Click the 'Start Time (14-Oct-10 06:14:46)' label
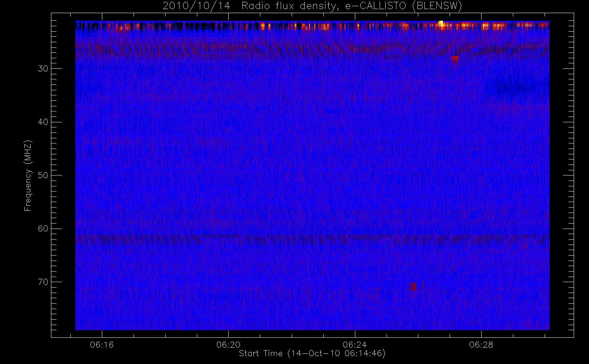This screenshot has width=589, height=364. 312,353
